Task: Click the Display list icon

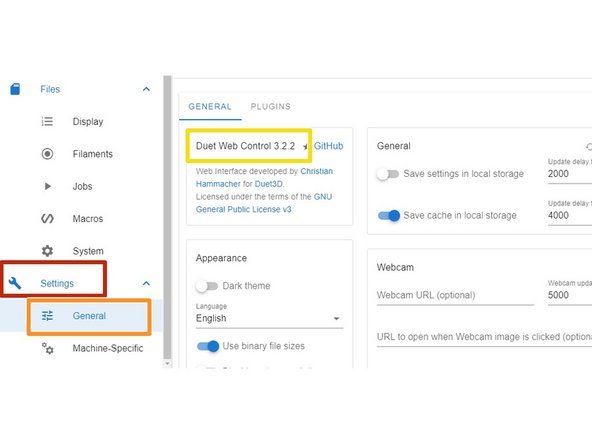Action: [47, 122]
